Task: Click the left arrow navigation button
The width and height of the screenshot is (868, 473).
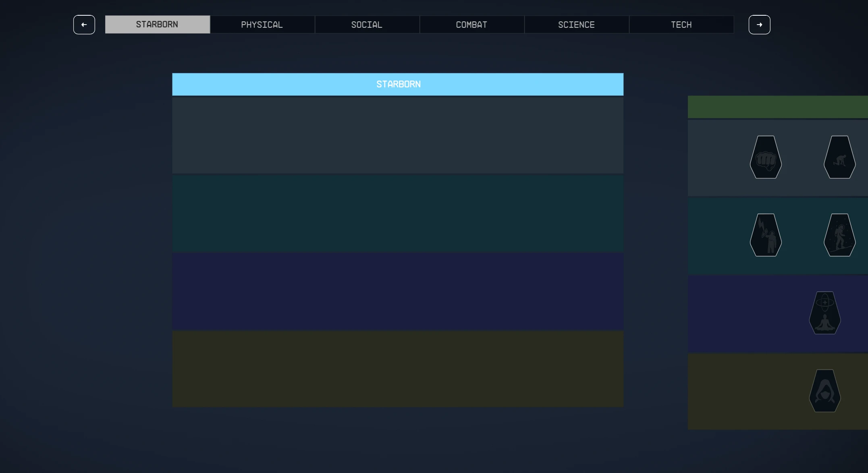Action: 84,25
